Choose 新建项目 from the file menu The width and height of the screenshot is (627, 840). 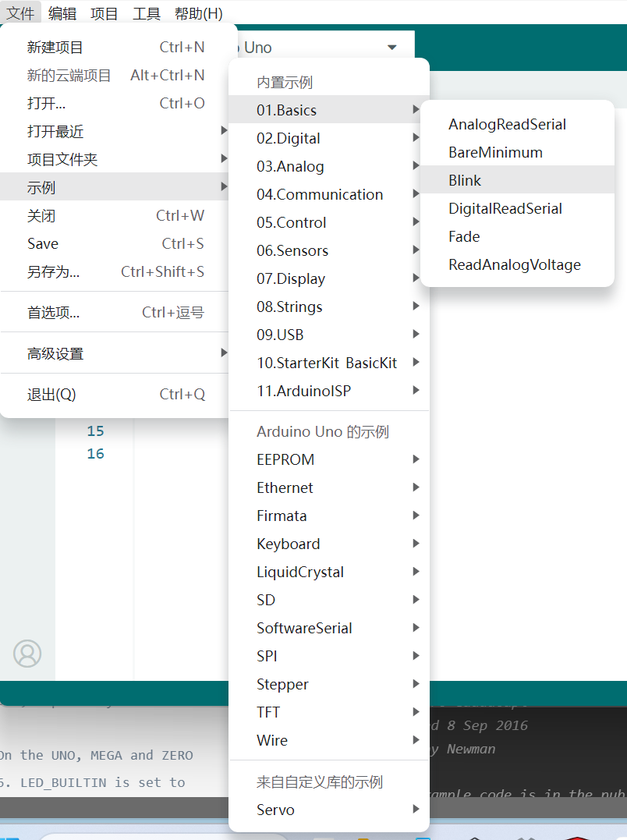tap(114, 47)
